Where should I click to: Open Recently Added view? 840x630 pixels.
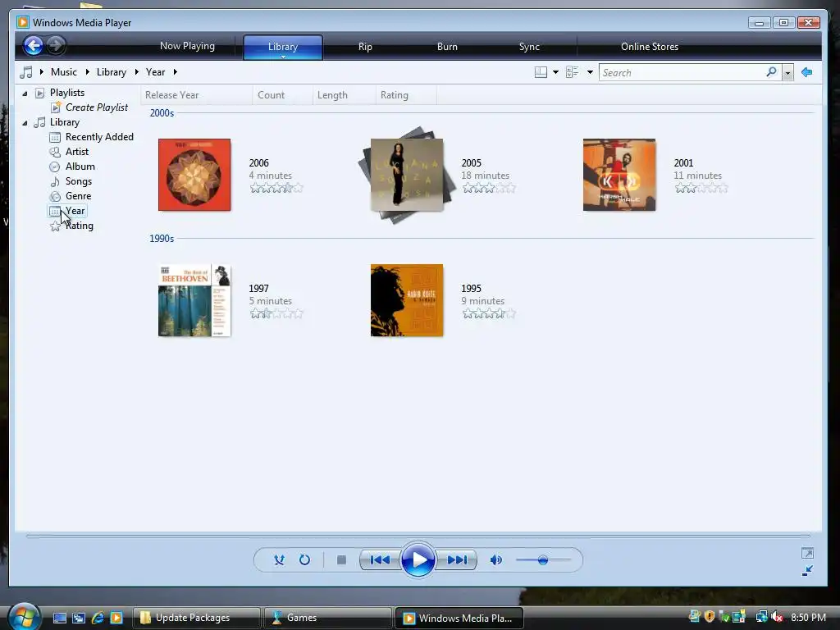click(x=99, y=137)
